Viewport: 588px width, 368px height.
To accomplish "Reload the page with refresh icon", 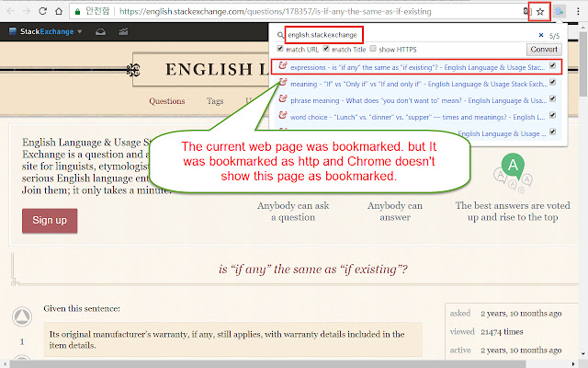I will [43, 11].
